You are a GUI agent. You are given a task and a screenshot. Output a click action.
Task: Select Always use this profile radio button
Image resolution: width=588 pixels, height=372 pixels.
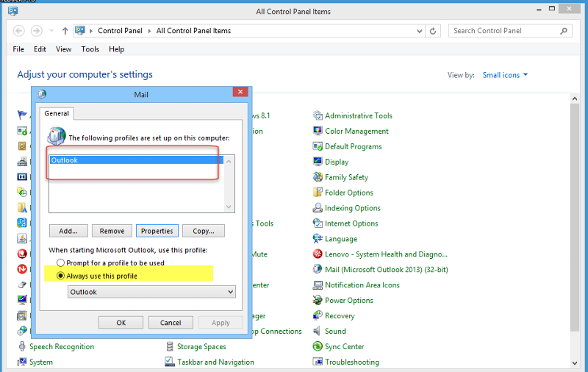[60, 276]
